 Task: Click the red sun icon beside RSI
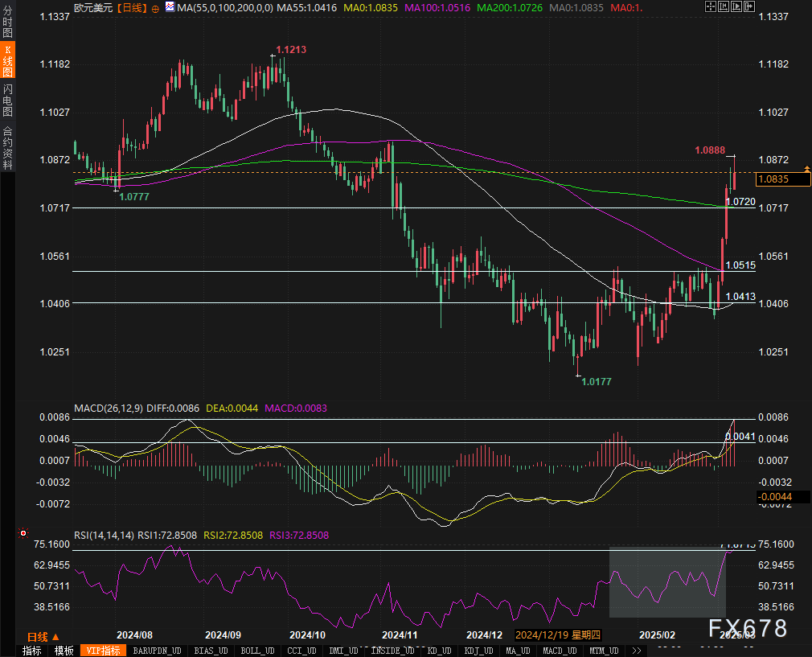pos(23,533)
